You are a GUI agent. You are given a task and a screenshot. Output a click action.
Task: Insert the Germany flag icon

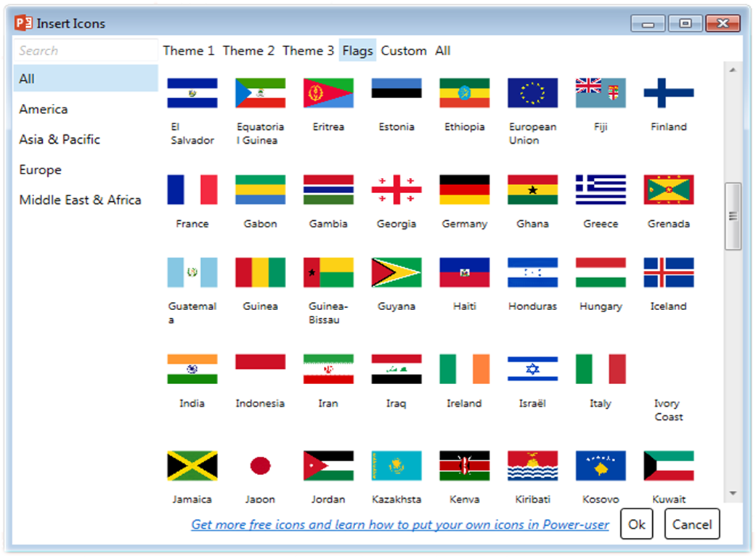tap(465, 190)
